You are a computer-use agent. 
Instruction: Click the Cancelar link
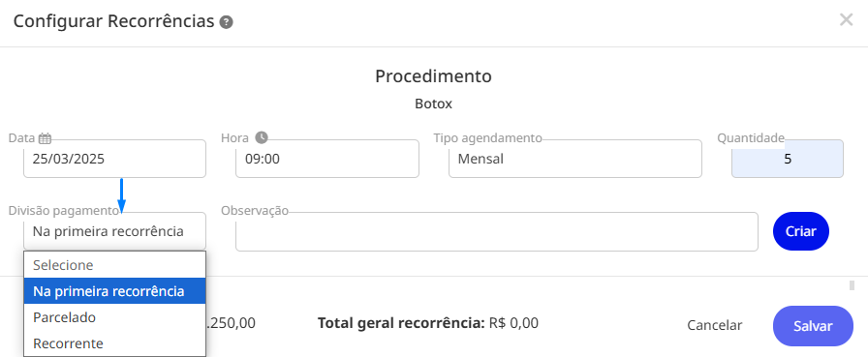click(x=714, y=325)
